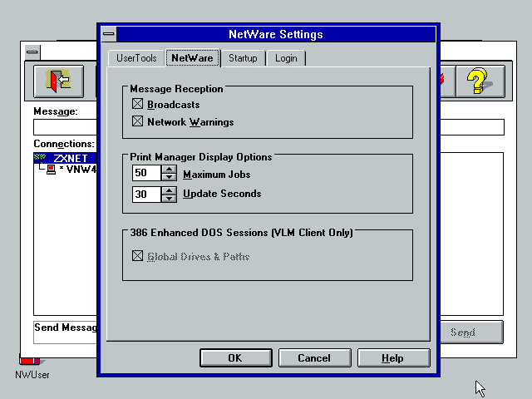Decrease Update Seconds with down arrow
This screenshot has height=399, width=532.
point(169,198)
